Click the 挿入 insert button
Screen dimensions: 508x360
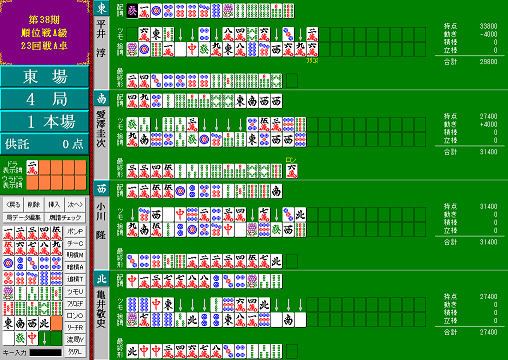pos(54,204)
